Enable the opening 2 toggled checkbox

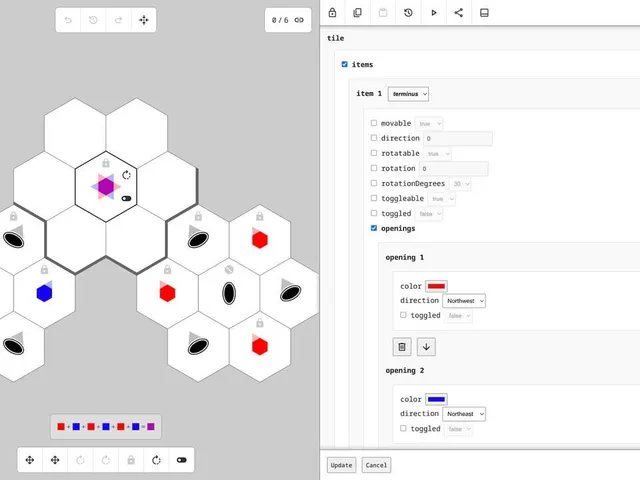403,428
